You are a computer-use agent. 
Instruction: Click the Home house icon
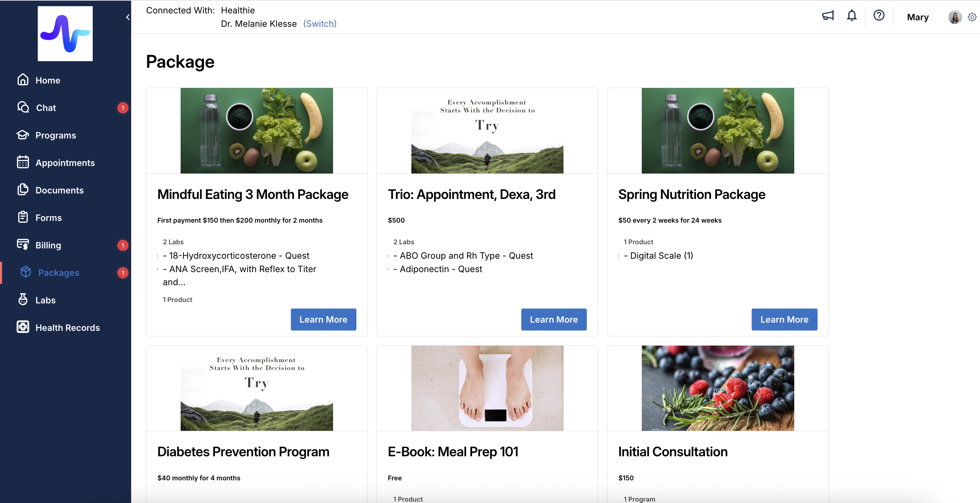23,80
